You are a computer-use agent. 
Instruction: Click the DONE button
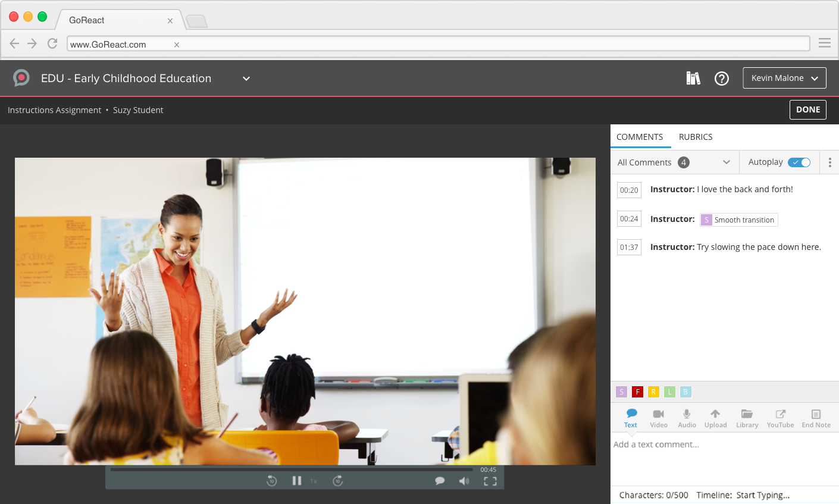pos(808,109)
